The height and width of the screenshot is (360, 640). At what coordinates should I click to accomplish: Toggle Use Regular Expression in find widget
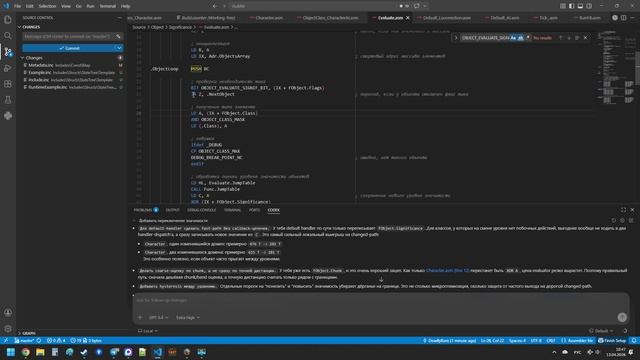(527, 38)
